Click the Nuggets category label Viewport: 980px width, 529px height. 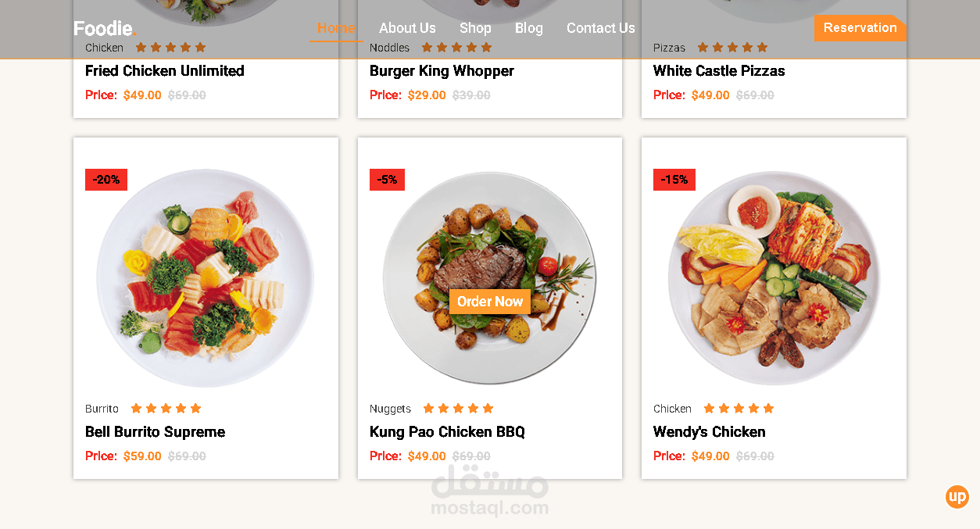(x=390, y=409)
